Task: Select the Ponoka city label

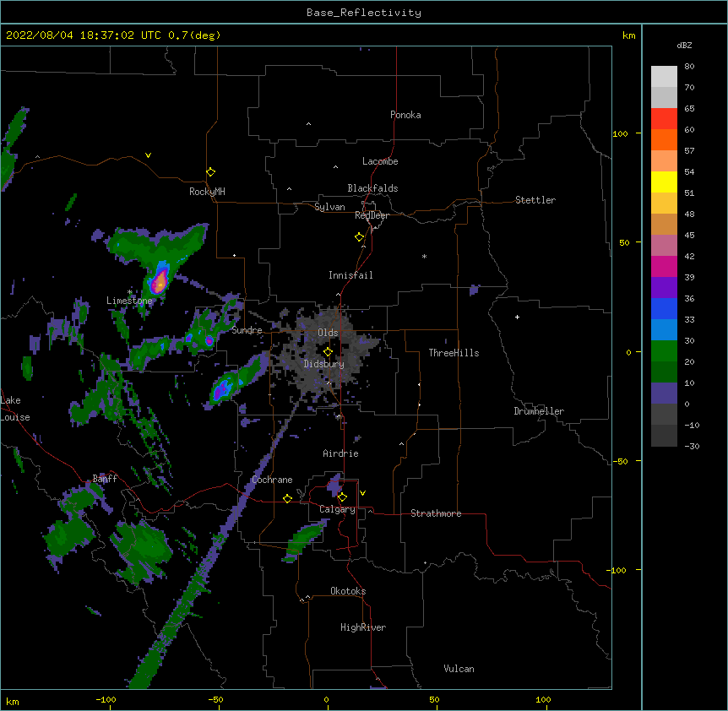Action: [405, 115]
